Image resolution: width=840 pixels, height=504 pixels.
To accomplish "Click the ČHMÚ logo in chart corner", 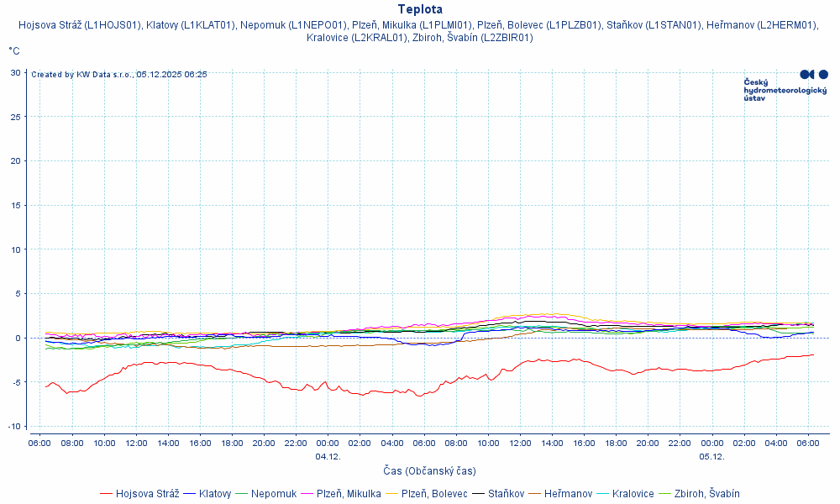I will tap(785, 86).
